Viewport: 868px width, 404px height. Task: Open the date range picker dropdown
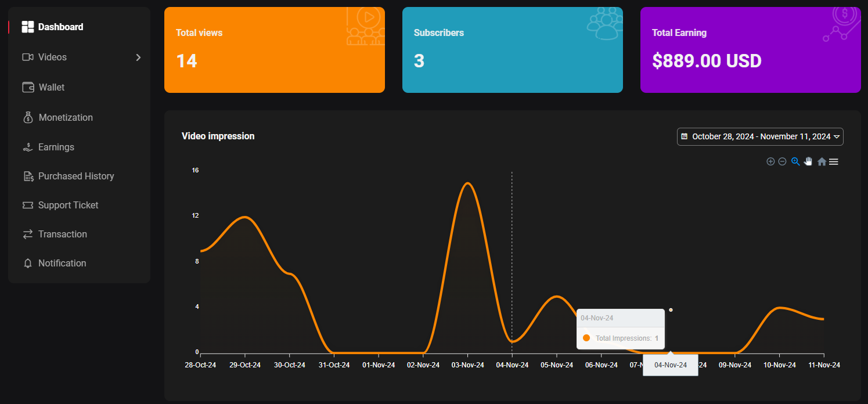[760, 136]
